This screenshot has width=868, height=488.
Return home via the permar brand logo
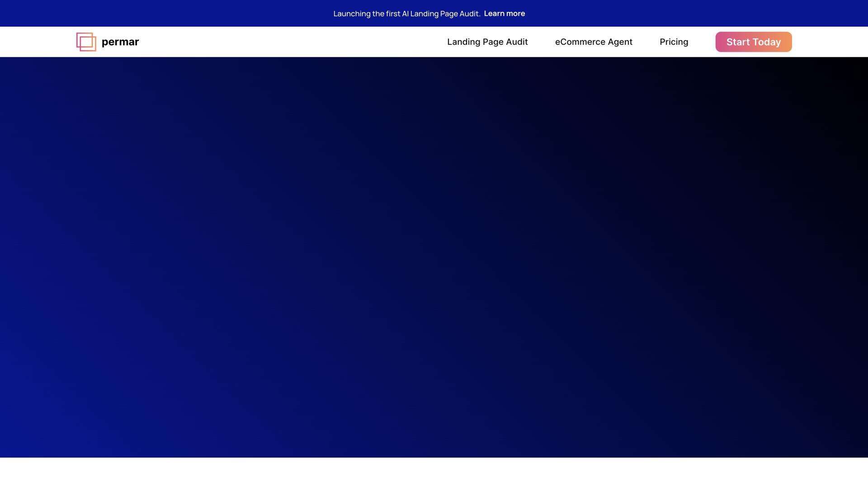pos(107,42)
